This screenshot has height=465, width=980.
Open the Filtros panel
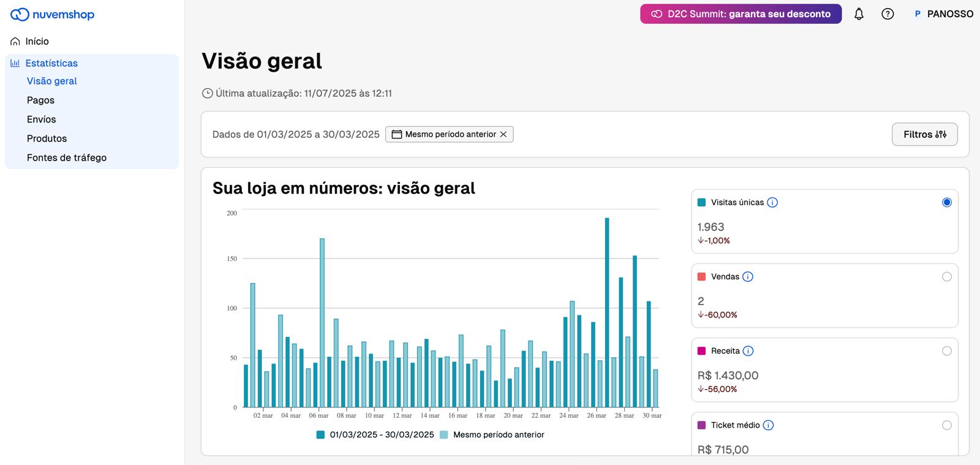[x=924, y=134]
